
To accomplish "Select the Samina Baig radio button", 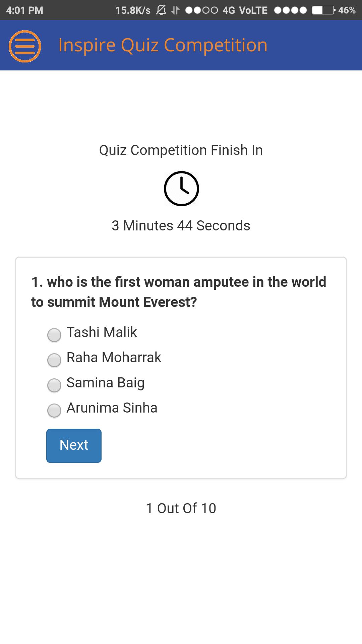I will click(x=54, y=385).
